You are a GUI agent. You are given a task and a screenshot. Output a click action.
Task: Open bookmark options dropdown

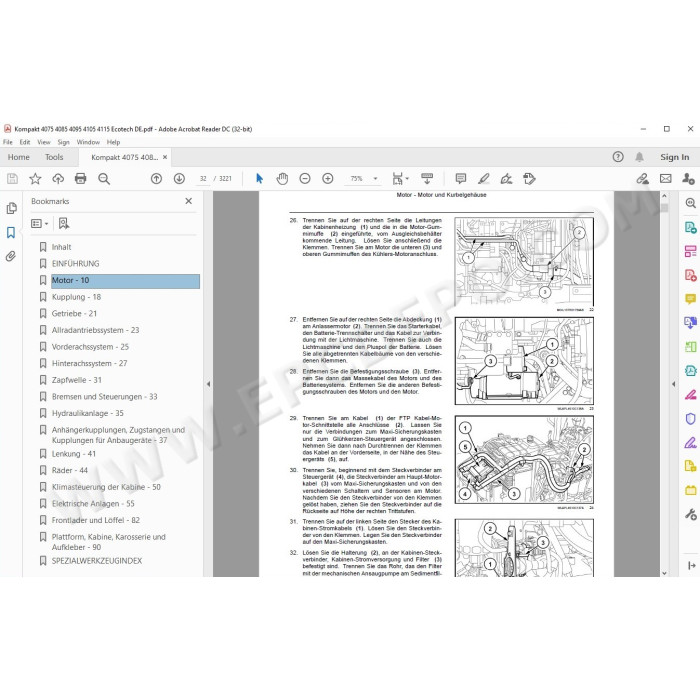(x=40, y=223)
